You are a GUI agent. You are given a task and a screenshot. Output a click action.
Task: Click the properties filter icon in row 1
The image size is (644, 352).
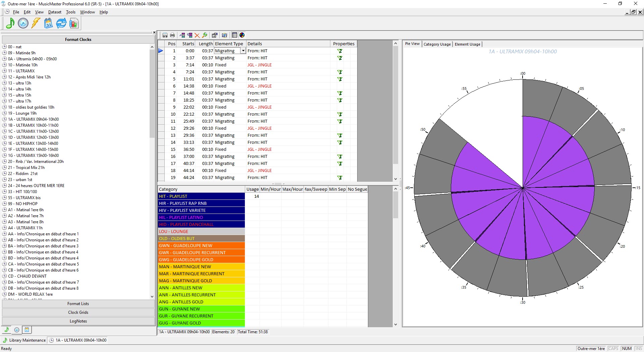[x=340, y=51]
